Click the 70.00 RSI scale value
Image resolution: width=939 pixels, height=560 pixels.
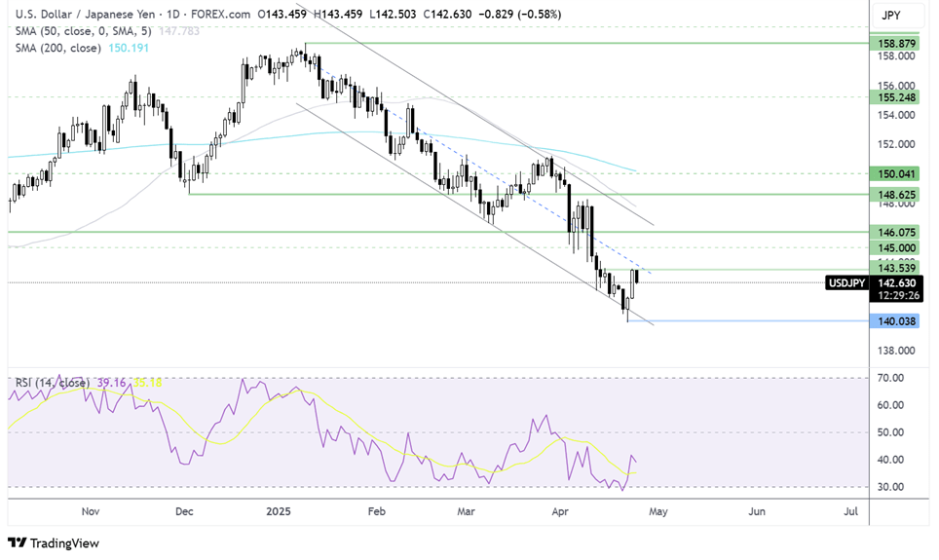tap(890, 377)
